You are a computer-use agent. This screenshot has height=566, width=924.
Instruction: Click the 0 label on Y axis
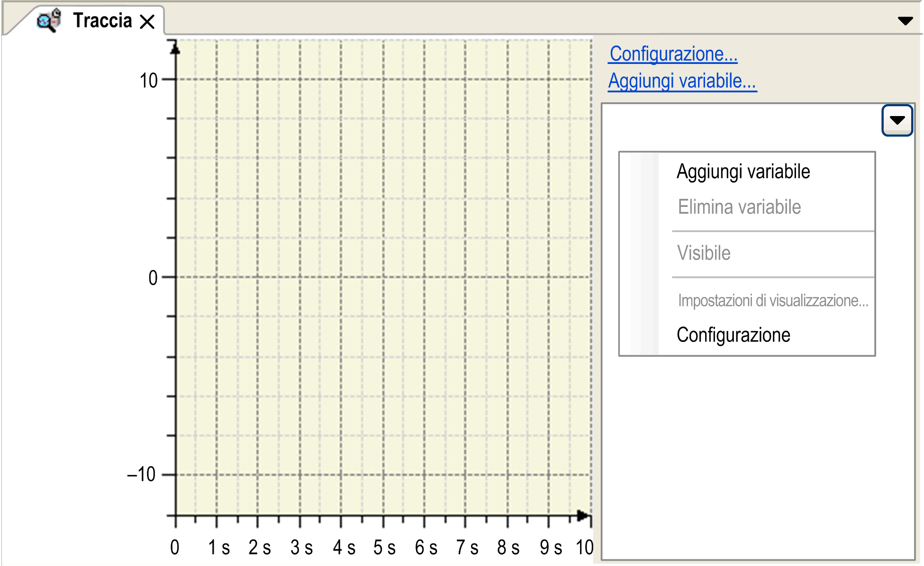pos(153,278)
